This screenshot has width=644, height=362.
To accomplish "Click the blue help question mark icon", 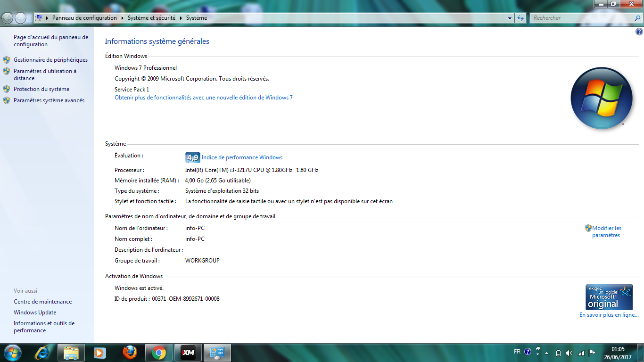I will (639, 32).
